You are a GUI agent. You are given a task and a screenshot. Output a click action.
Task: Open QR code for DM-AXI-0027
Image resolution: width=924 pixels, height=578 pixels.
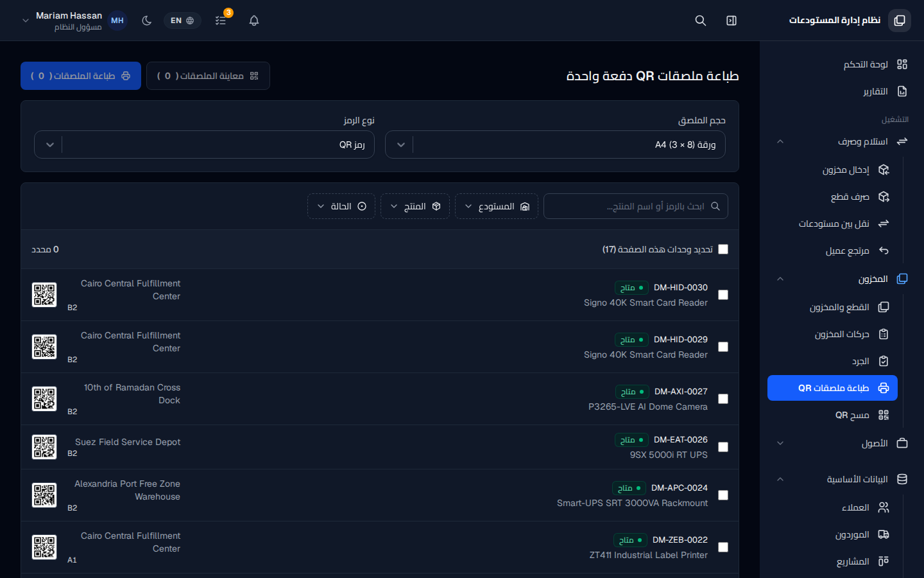click(x=44, y=399)
